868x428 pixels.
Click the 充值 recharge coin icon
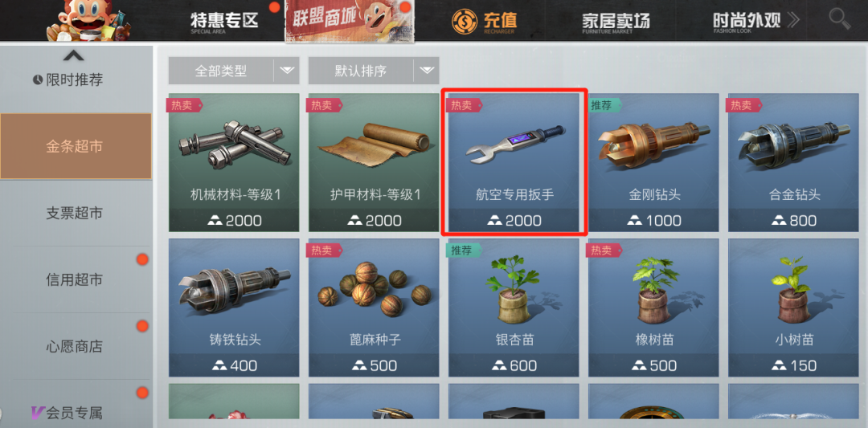pyautogui.click(x=464, y=22)
